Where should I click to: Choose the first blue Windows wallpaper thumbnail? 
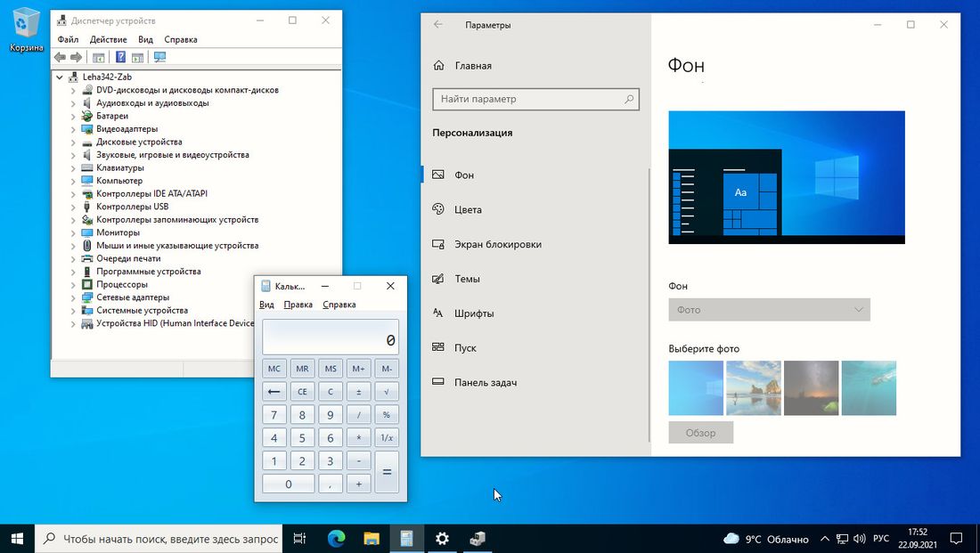696,388
